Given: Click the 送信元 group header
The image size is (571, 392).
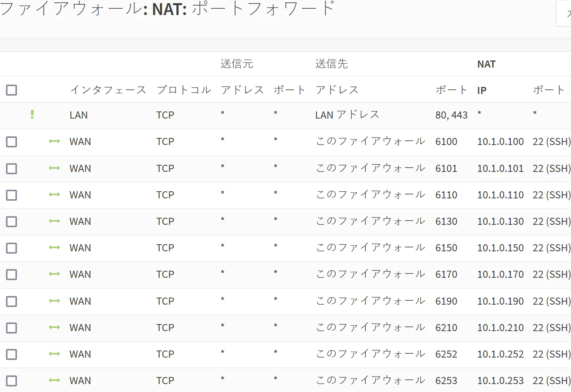Looking at the screenshot, I should click(x=237, y=64).
